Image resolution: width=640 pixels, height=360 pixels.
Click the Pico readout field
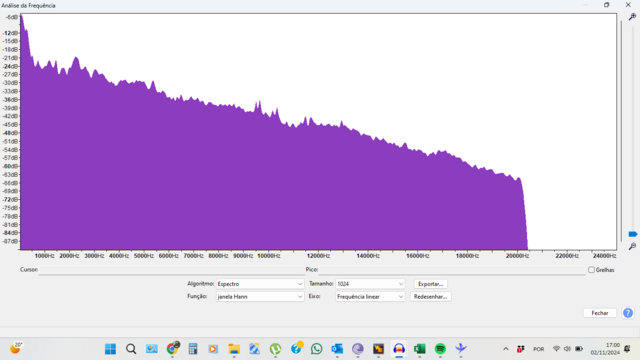coord(452,270)
